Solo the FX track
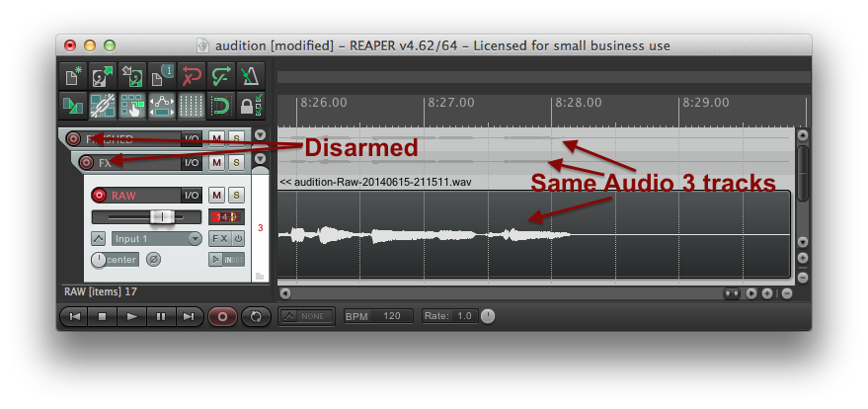 click(235, 162)
